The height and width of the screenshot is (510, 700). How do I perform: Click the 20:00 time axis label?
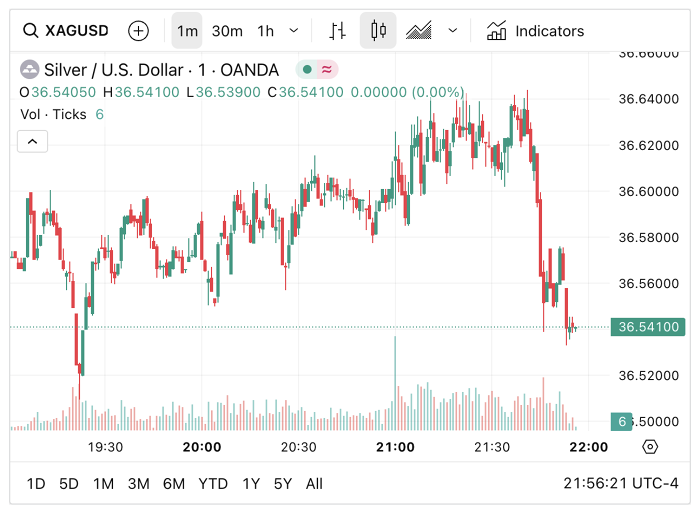[x=202, y=447]
